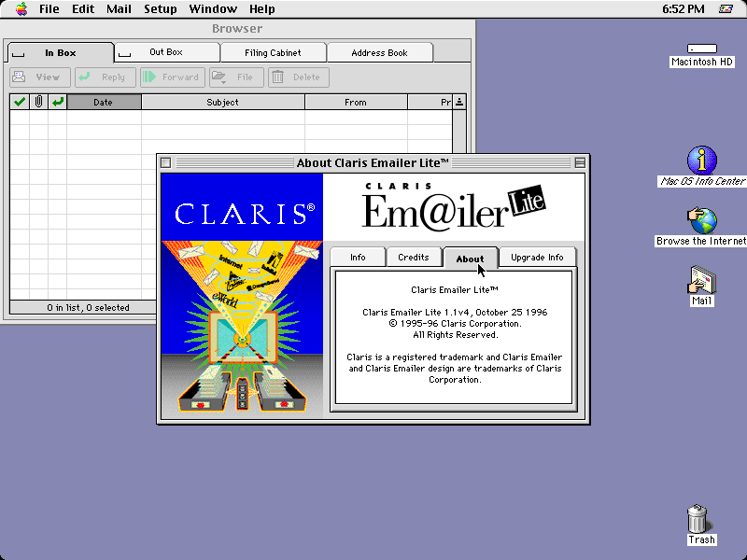The height and width of the screenshot is (560, 747).
Task: Open the Upgrade Info tab
Action: (538, 258)
